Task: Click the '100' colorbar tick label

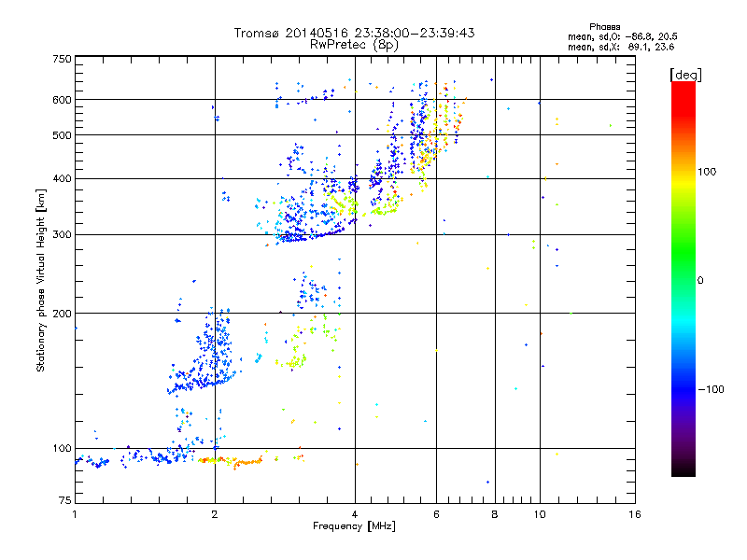Action: pyautogui.click(x=707, y=172)
